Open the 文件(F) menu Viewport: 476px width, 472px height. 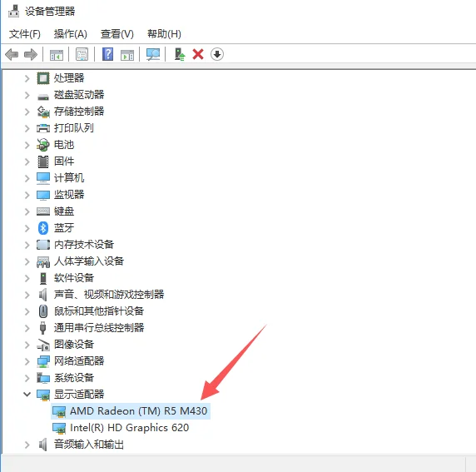click(x=25, y=34)
